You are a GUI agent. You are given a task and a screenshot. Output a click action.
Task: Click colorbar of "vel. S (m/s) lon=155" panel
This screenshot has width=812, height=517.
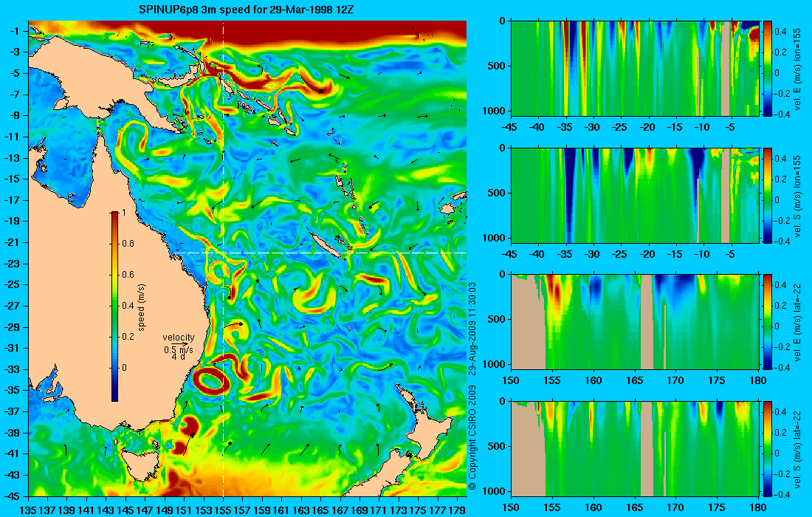767,195
